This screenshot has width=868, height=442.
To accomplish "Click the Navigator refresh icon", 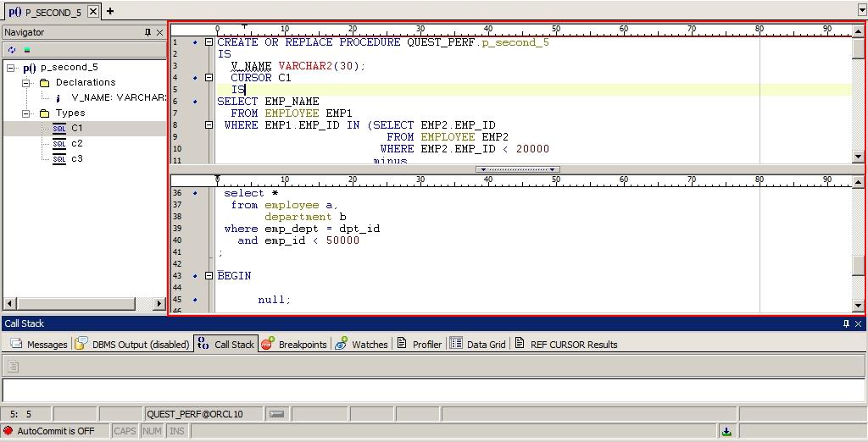I will (12, 50).
